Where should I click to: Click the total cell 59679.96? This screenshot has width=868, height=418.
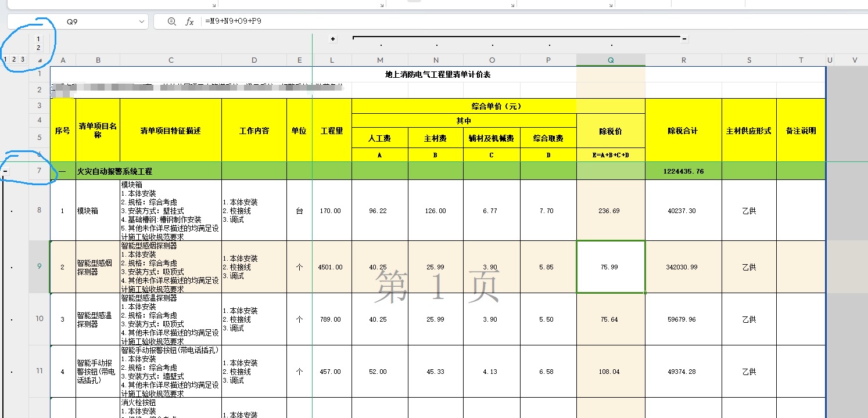pos(684,319)
